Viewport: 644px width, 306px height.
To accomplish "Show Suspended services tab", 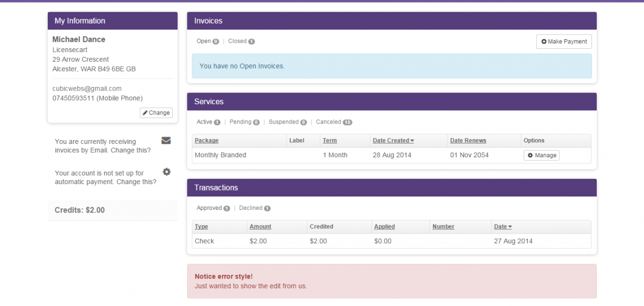I will [288, 122].
